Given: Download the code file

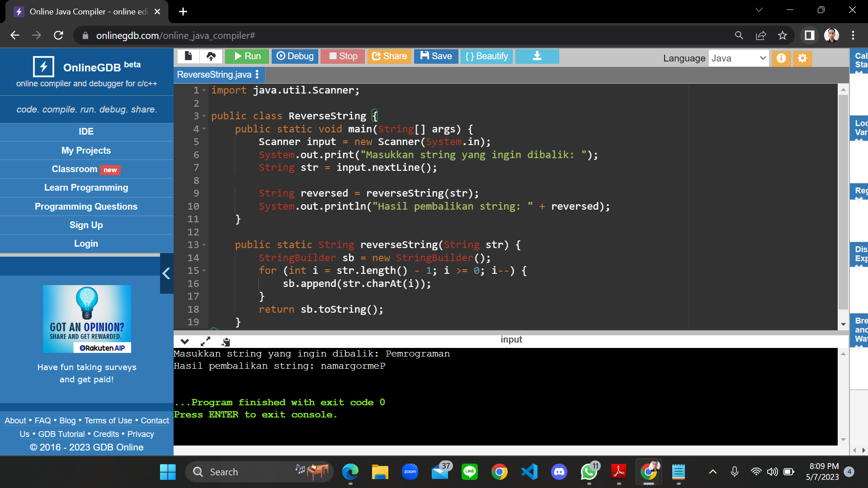Looking at the screenshot, I should [537, 56].
